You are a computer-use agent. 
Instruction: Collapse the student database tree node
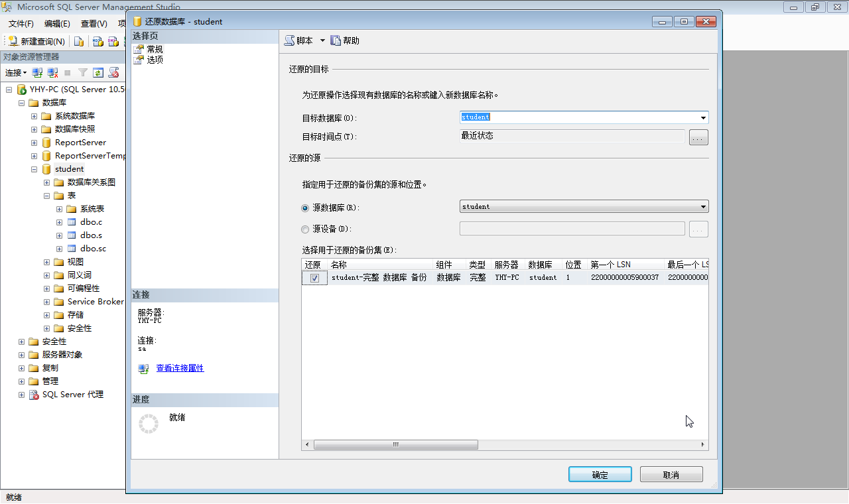click(34, 169)
